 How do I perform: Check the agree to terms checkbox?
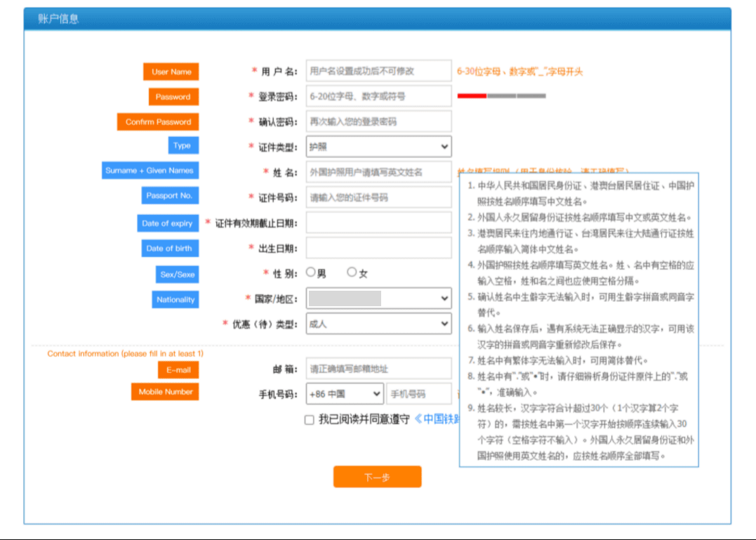[x=310, y=420]
